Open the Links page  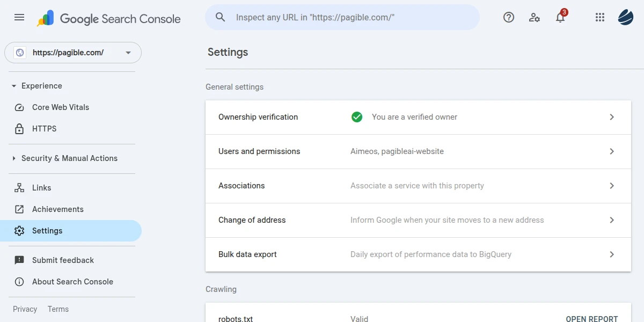pos(41,188)
